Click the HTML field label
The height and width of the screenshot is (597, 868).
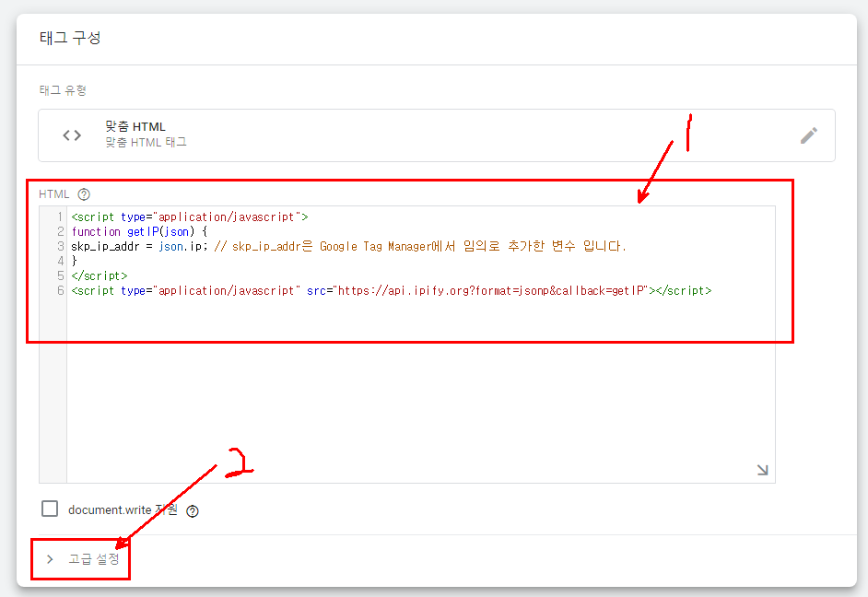[53, 194]
